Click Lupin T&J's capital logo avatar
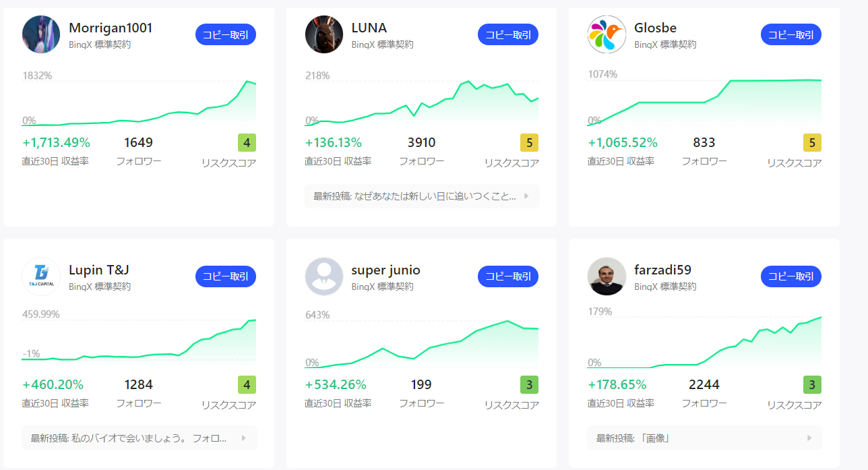868x470 pixels. coord(41,276)
